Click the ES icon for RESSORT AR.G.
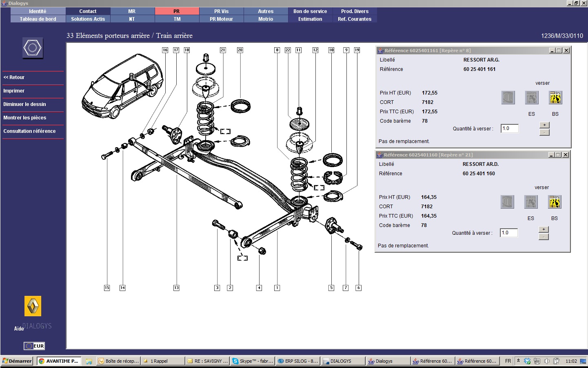588x368 pixels. pos(531,97)
